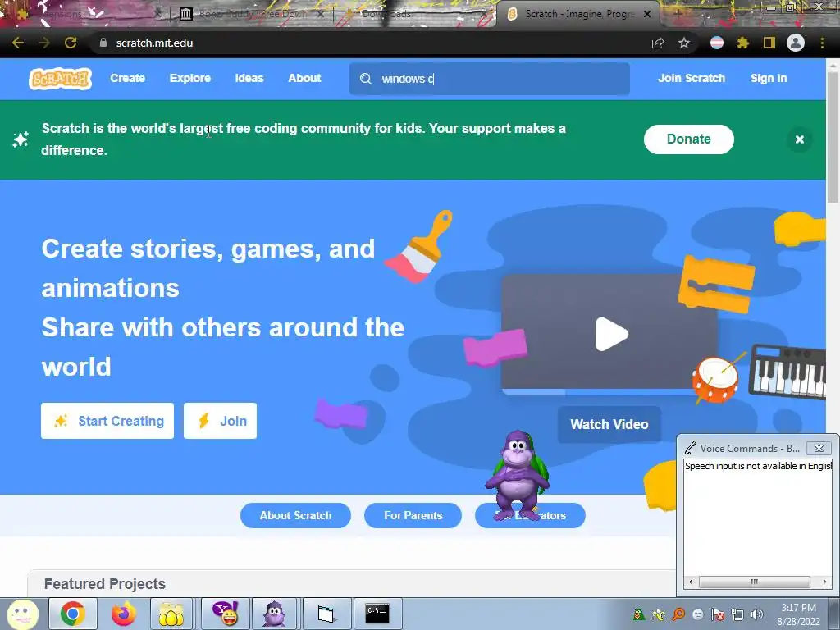Image resolution: width=840 pixels, height=630 pixels.
Task: Click the volume speaker tray icon
Action: click(757, 614)
